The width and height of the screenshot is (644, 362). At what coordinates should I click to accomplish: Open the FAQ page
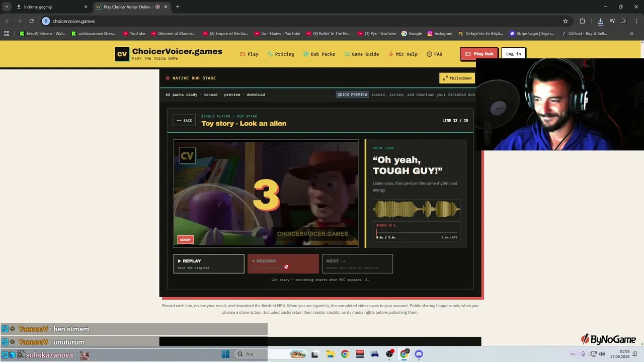point(435,54)
